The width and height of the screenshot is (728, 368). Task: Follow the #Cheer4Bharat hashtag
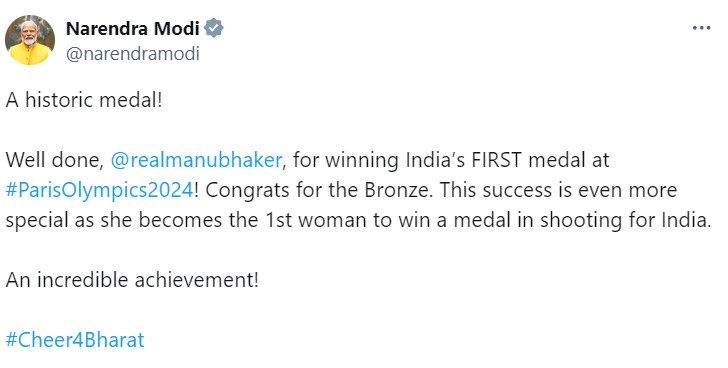(x=75, y=340)
